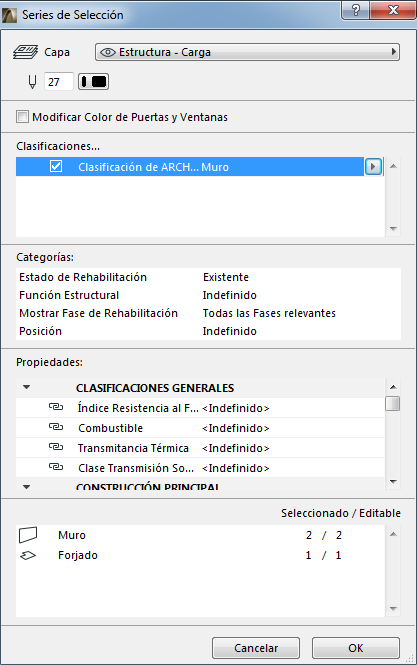Toggle the eye icon in layer dropdown
This screenshot has width=417, height=666.
pos(107,52)
